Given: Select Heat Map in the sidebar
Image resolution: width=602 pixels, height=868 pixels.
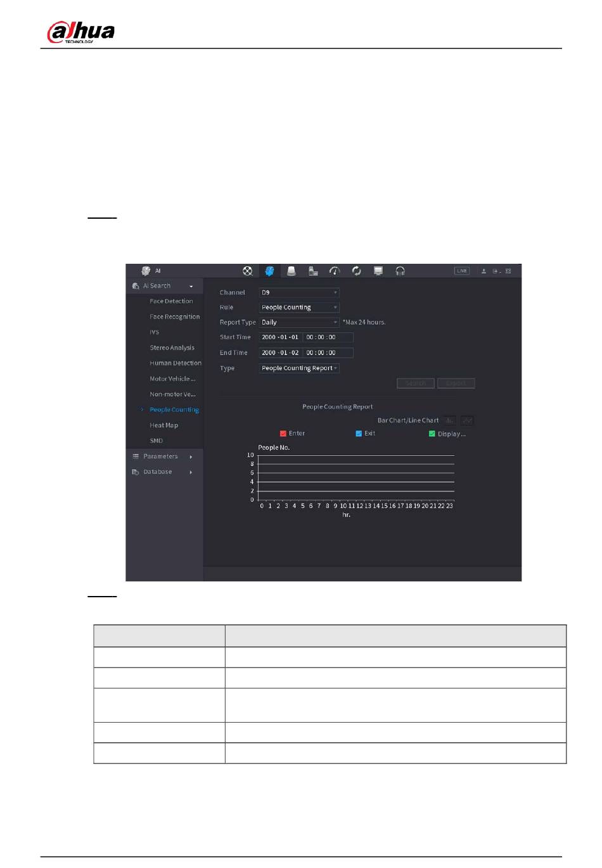Looking at the screenshot, I should [x=163, y=425].
